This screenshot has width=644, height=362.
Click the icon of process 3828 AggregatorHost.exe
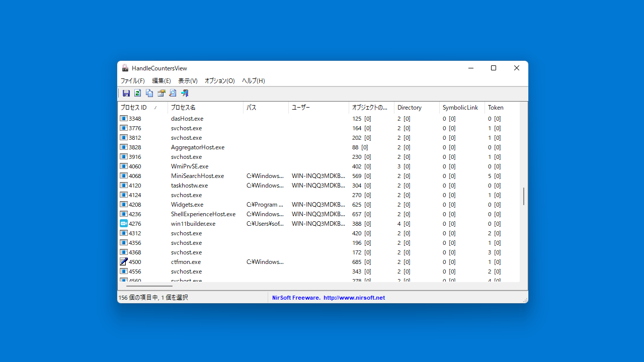[x=124, y=147]
